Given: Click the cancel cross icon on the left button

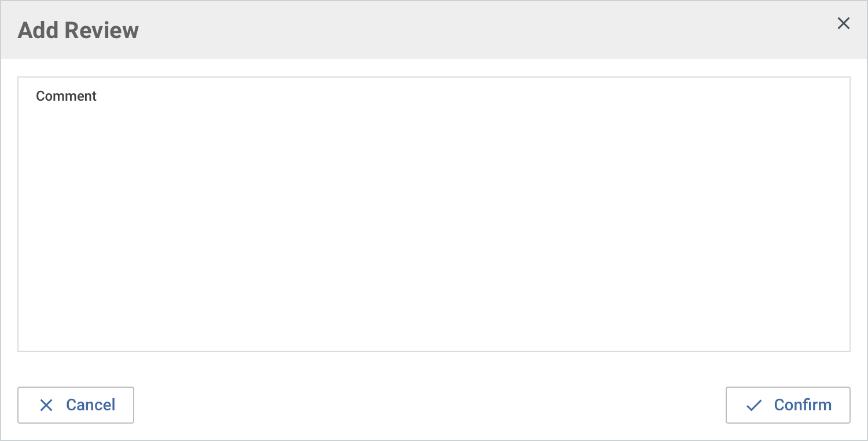Looking at the screenshot, I should 46,405.
